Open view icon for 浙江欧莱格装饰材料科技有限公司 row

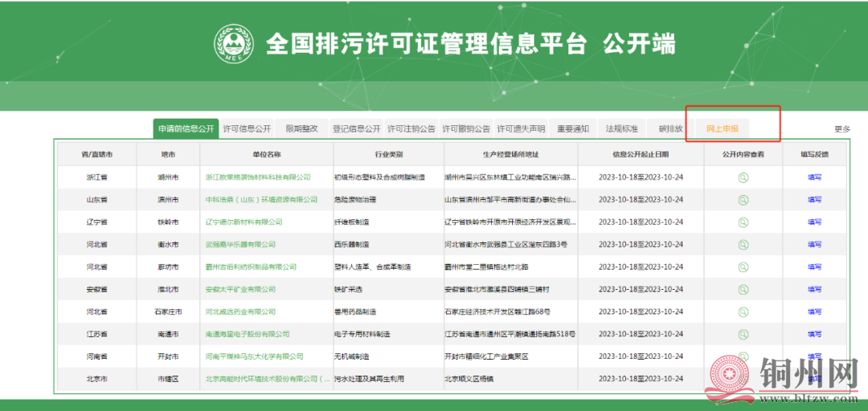pos(743,177)
